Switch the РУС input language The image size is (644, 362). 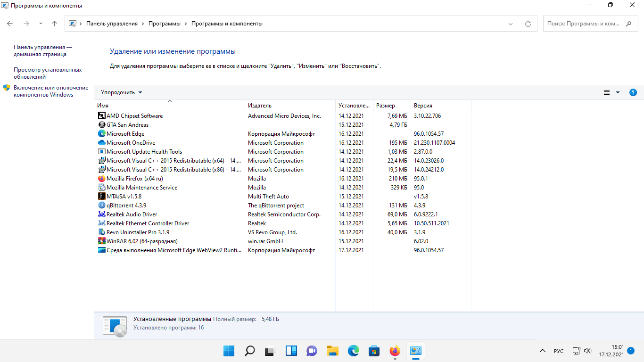pos(559,351)
